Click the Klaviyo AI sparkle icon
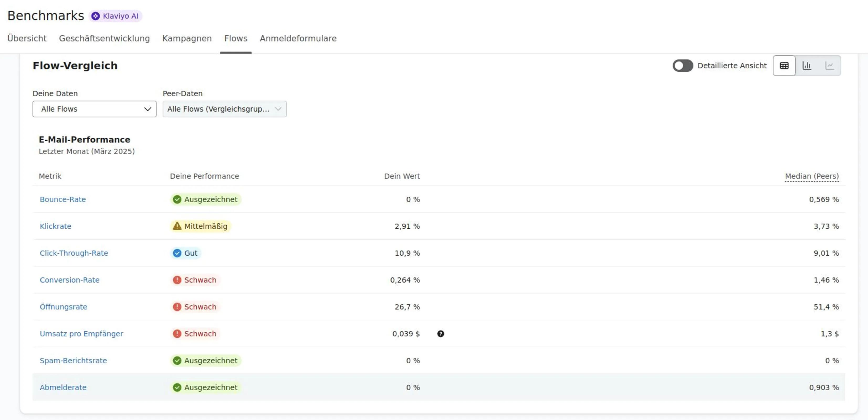The image size is (868, 420). click(x=96, y=16)
